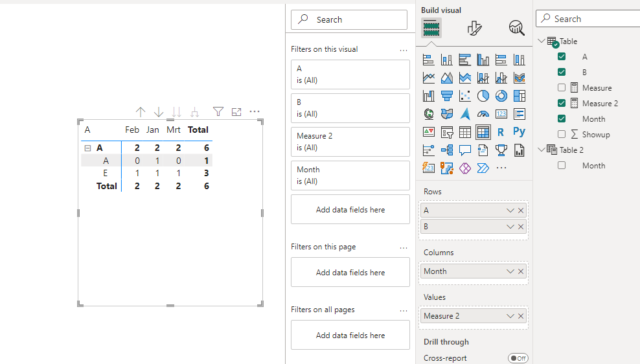
Task: Open the Month filter card
Action: point(350,176)
